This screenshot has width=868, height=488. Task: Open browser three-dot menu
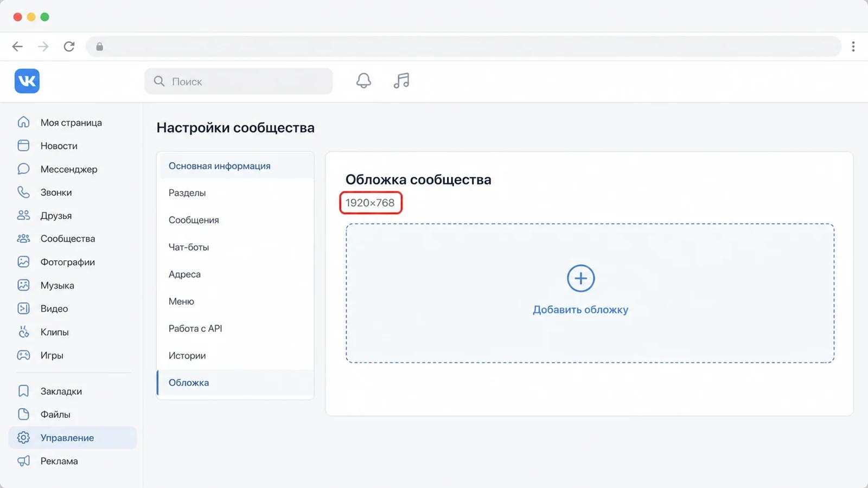(x=853, y=47)
